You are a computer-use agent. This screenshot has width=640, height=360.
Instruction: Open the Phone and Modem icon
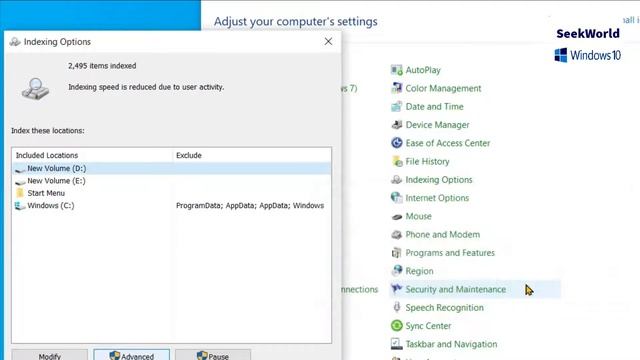(396, 235)
